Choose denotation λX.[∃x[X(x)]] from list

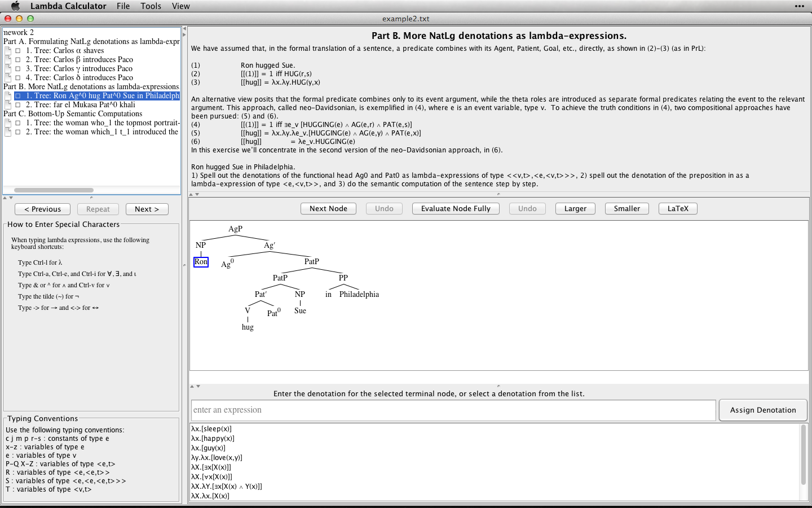tap(211, 467)
